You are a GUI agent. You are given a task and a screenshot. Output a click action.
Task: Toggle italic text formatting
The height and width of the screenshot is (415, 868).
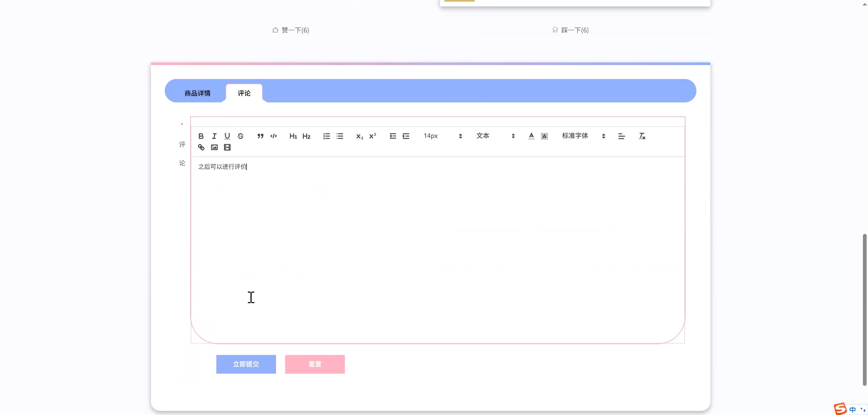coord(214,136)
